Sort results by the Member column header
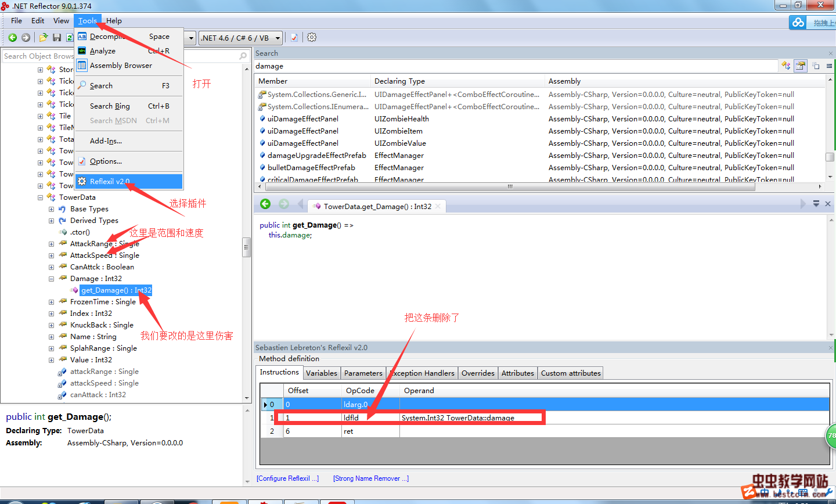Image resolution: width=836 pixels, height=504 pixels. tap(312, 81)
